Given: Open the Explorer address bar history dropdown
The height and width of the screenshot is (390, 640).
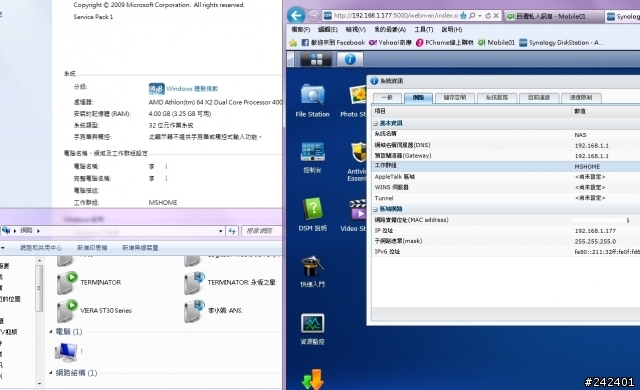Looking at the screenshot, I should (221, 231).
